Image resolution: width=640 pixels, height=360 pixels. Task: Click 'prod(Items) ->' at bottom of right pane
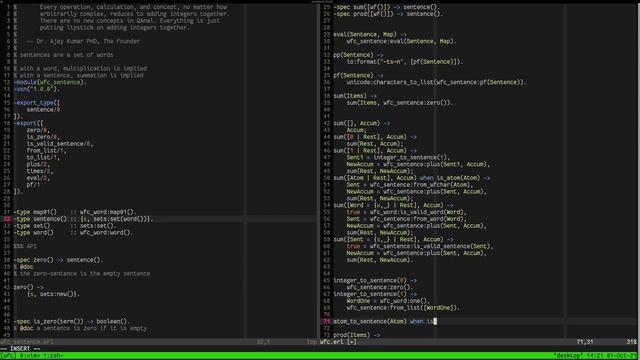pyautogui.click(x=357, y=335)
